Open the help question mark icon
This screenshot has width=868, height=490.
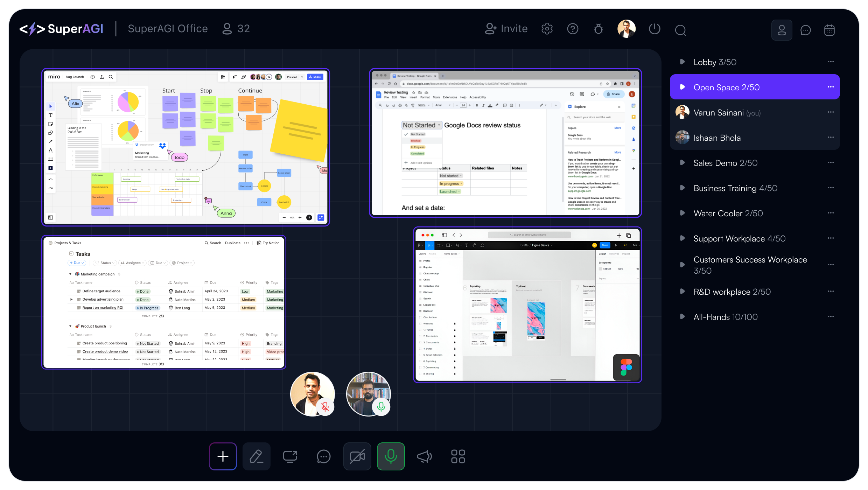[x=573, y=29]
